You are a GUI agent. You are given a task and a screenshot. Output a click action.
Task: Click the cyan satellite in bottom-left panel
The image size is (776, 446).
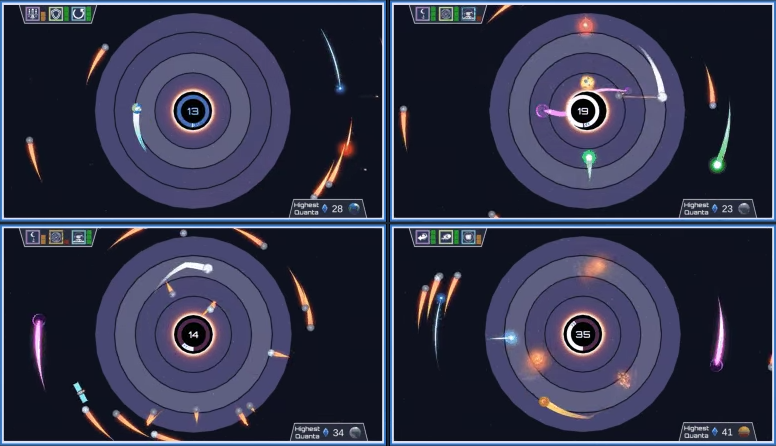(80, 393)
